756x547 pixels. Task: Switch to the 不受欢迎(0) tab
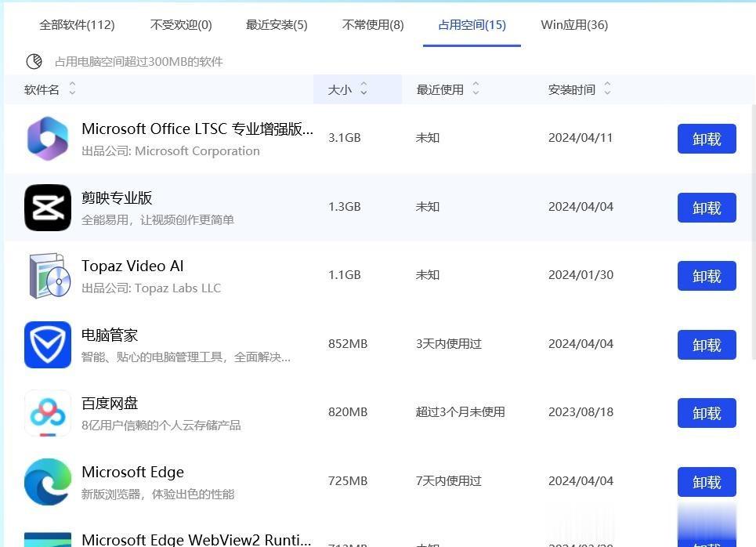pyautogui.click(x=181, y=24)
